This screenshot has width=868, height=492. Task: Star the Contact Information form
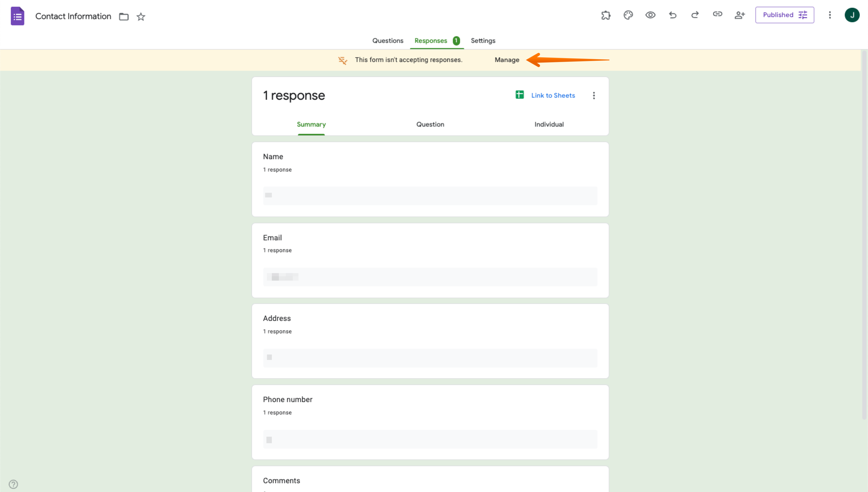(141, 17)
